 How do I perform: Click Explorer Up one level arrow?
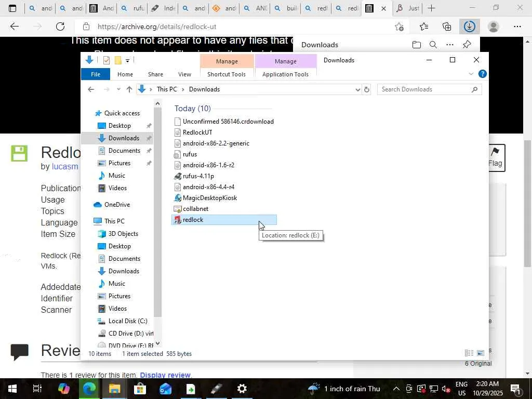129,89
